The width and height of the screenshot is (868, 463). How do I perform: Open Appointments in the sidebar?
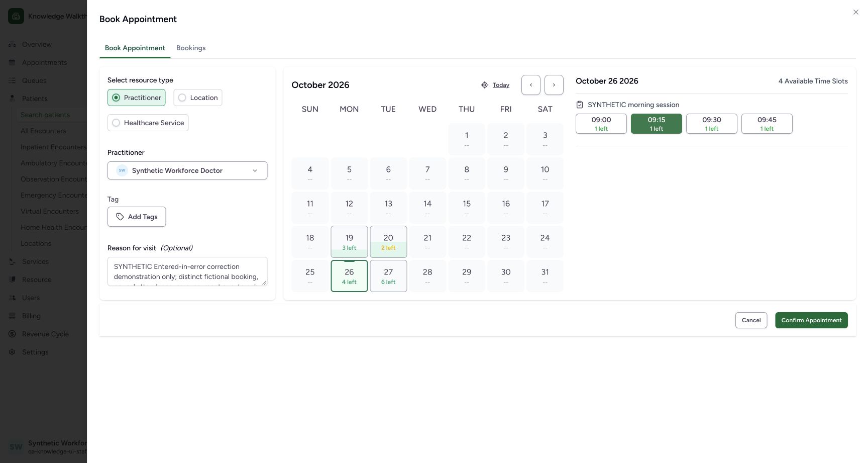coord(44,62)
